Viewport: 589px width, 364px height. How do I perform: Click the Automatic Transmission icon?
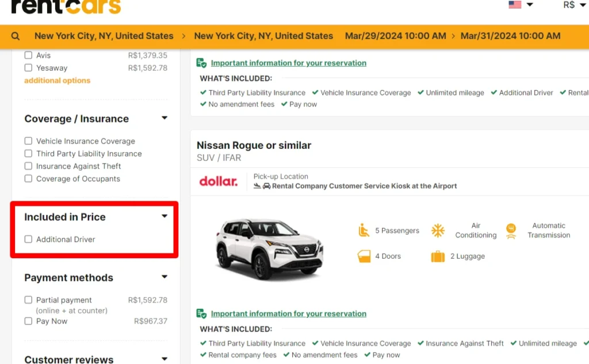511,230
